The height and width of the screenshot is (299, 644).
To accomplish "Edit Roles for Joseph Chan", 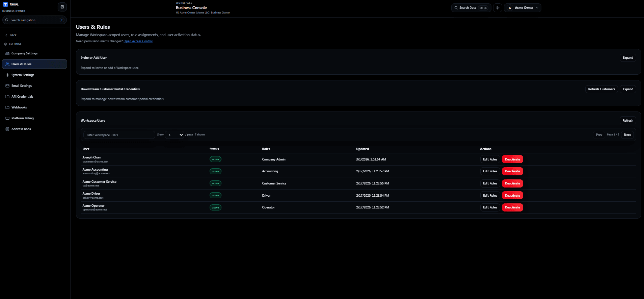I will (490, 159).
